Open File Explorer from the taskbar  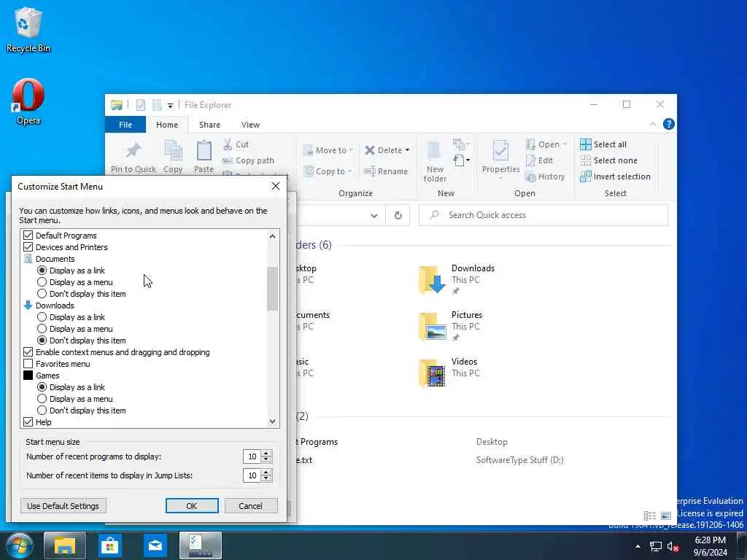click(x=65, y=545)
